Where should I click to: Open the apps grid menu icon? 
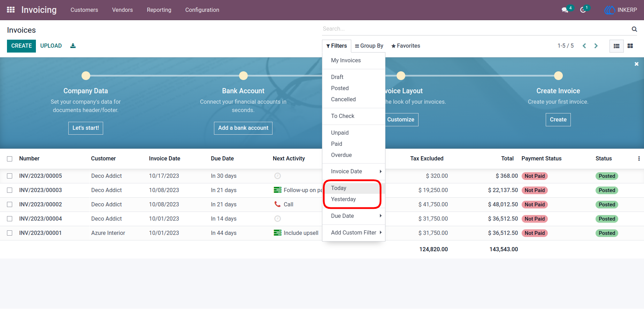click(x=11, y=10)
